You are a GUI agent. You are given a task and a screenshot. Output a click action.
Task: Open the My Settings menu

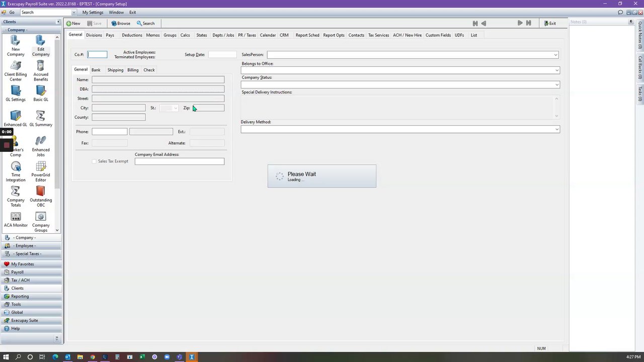coord(93,13)
